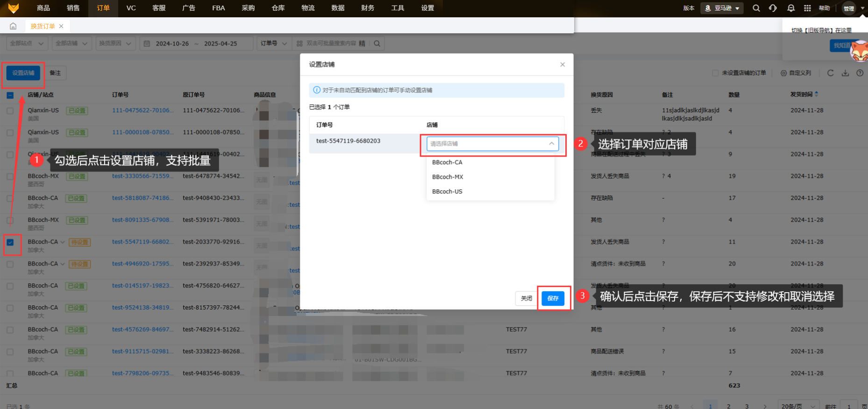Run the filter search with the magnifier
868x409 pixels.
click(x=377, y=43)
